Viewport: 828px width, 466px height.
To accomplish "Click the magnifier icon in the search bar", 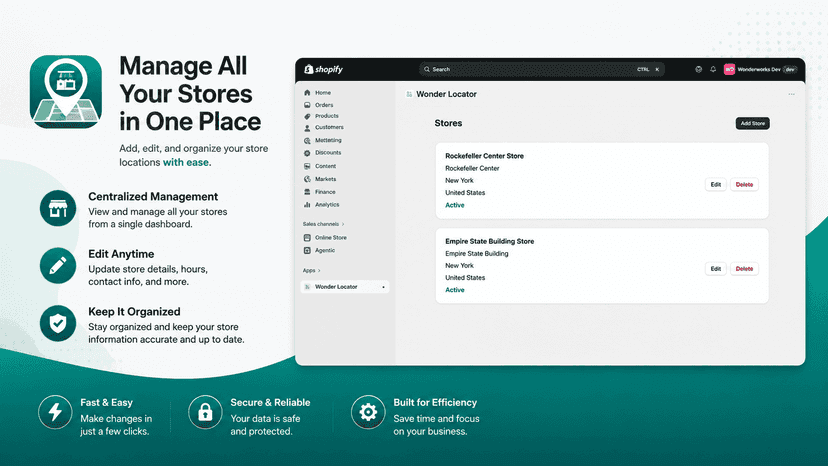I will (427, 69).
